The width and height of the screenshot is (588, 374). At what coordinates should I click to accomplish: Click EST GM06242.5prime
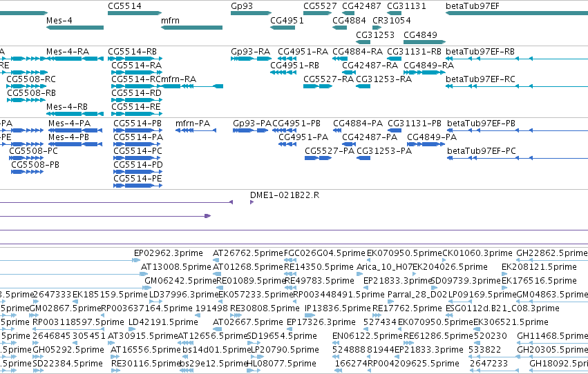click(180, 281)
